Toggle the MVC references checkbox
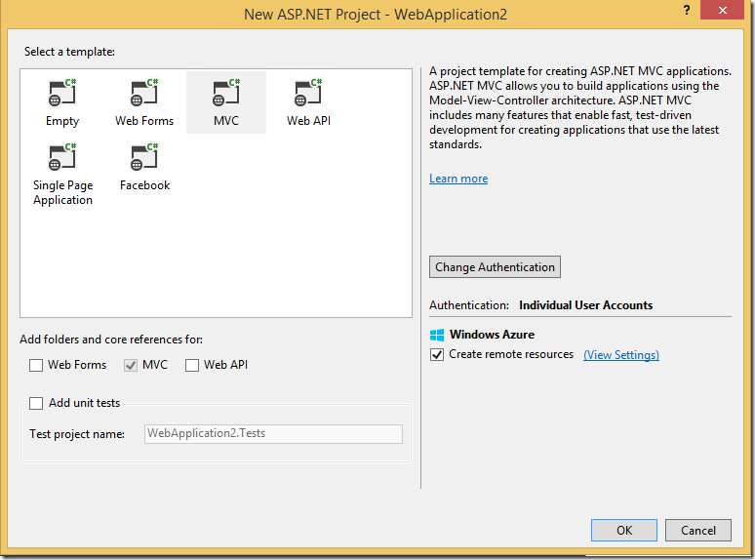The height and width of the screenshot is (560, 755). pyautogui.click(x=131, y=365)
